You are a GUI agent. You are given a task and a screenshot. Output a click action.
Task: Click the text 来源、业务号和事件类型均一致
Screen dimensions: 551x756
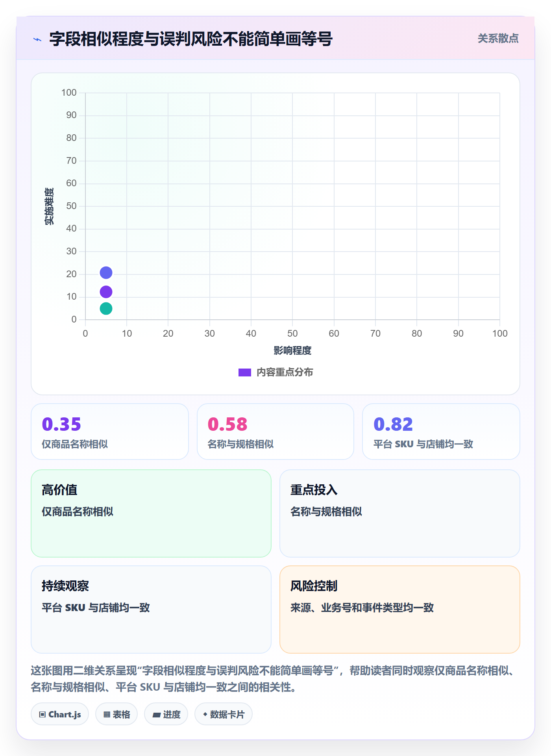click(362, 608)
